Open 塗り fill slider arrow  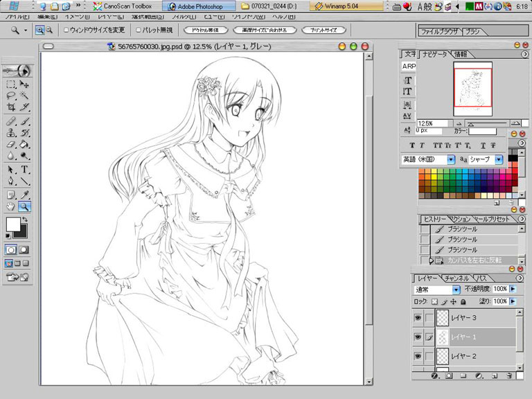coord(513,301)
